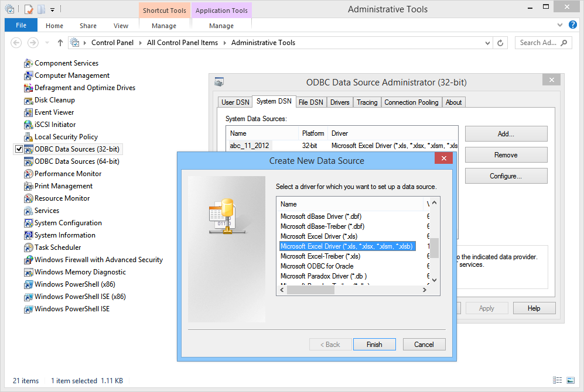The width and height of the screenshot is (584, 392).
Task: Open Disk Cleanup icon
Action: click(28, 101)
